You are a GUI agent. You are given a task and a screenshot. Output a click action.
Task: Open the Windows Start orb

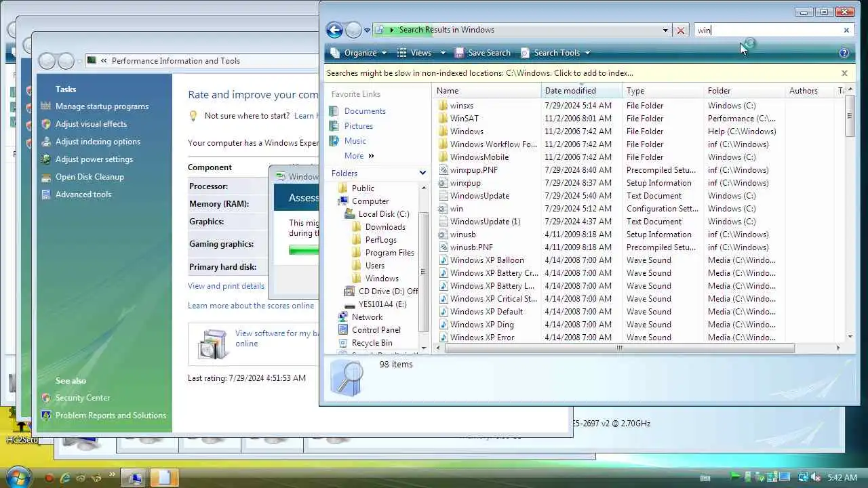point(18,476)
